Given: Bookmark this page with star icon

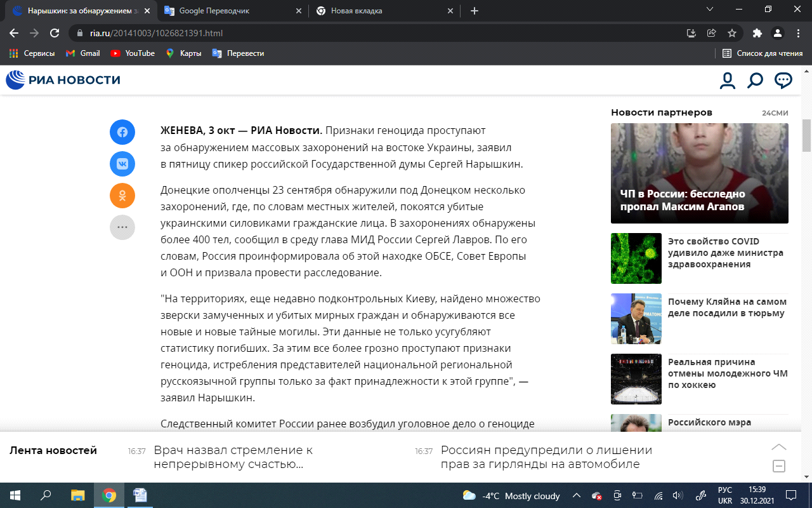Looking at the screenshot, I should click(732, 33).
